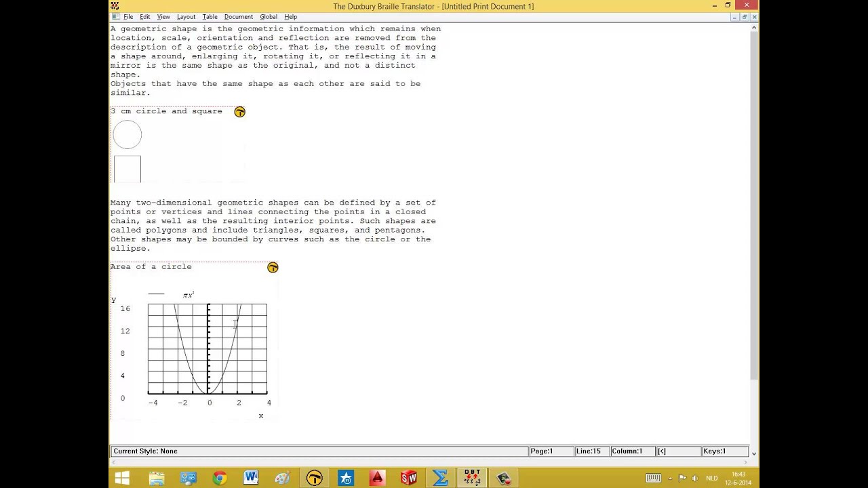The height and width of the screenshot is (488, 868).
Task: Open the last taskbar app icon
Action: pos(503,478)
